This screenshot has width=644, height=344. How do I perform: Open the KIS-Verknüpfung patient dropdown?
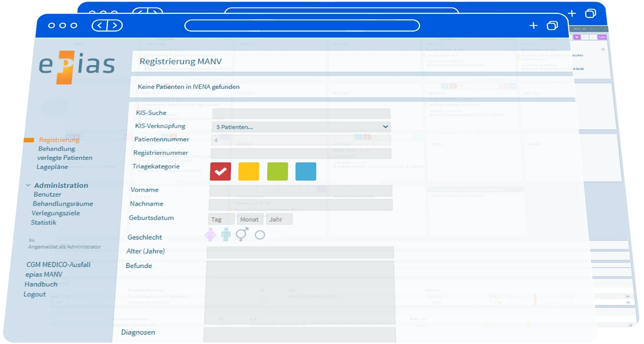301,127
